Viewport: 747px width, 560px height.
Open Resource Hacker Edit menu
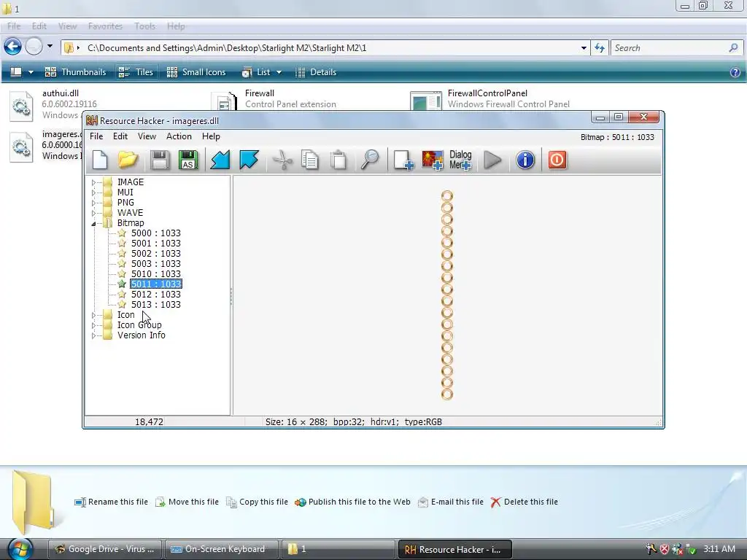coord(120,136)
